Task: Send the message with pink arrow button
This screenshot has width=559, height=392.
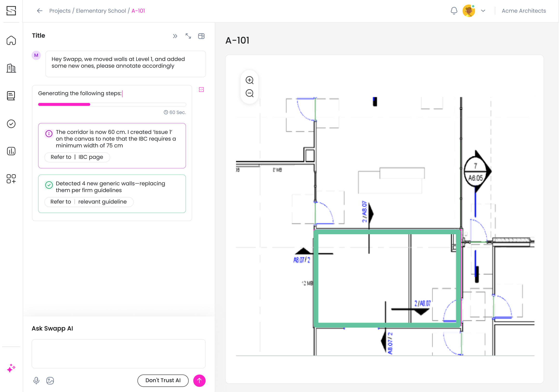Action: pyautogui.click(x=199, y=380)
